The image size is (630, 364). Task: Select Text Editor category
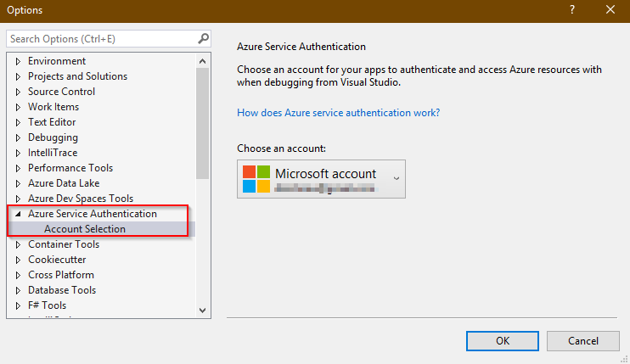click(52, 122)
